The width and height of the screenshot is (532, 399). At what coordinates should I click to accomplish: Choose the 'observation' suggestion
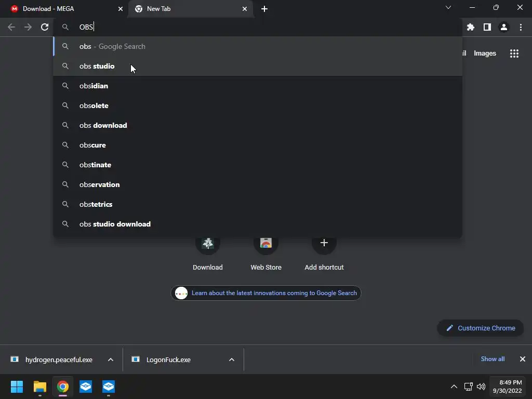tap(258, 184)
